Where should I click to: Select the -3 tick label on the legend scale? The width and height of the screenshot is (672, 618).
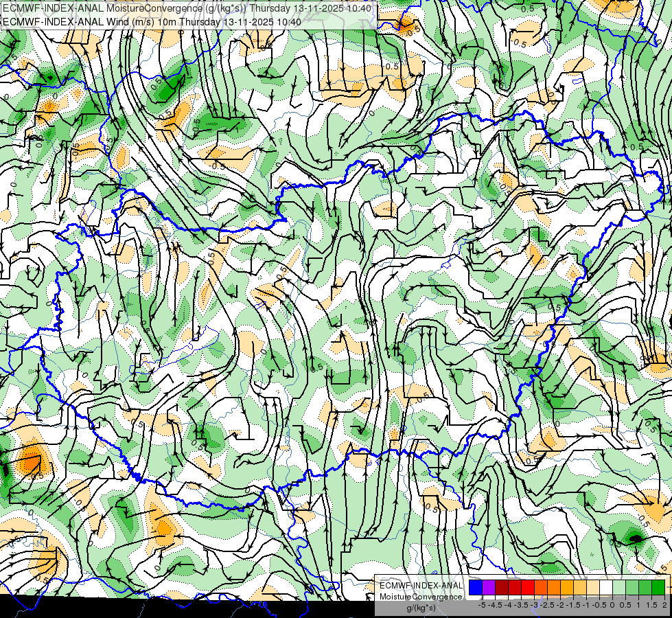[535, 605]
